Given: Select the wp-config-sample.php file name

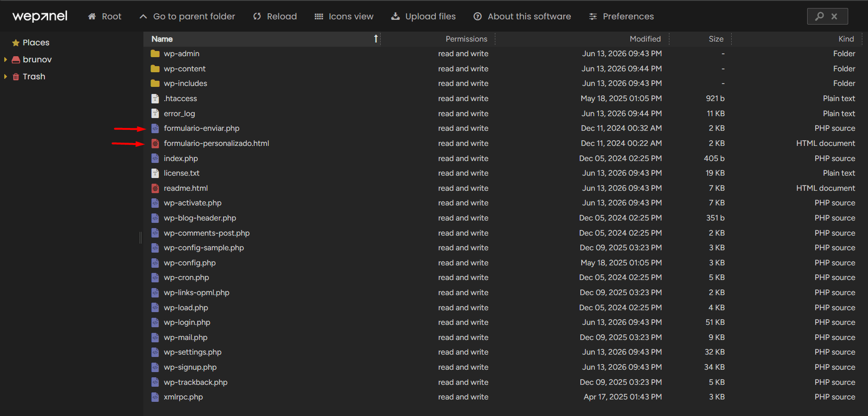Looking at the screenshot, I should tap(204, 247).
